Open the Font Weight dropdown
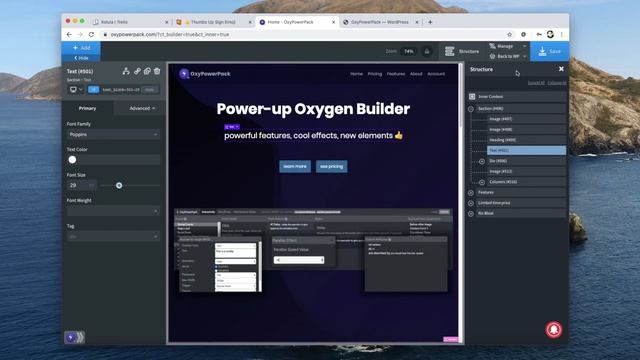640x360 pixels. [113, 211]
